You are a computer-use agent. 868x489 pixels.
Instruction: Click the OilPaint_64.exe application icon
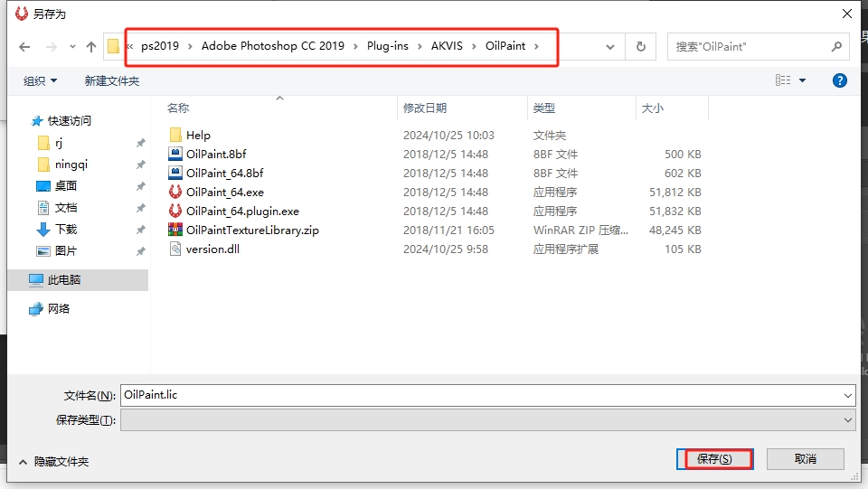tap(175, 192)
